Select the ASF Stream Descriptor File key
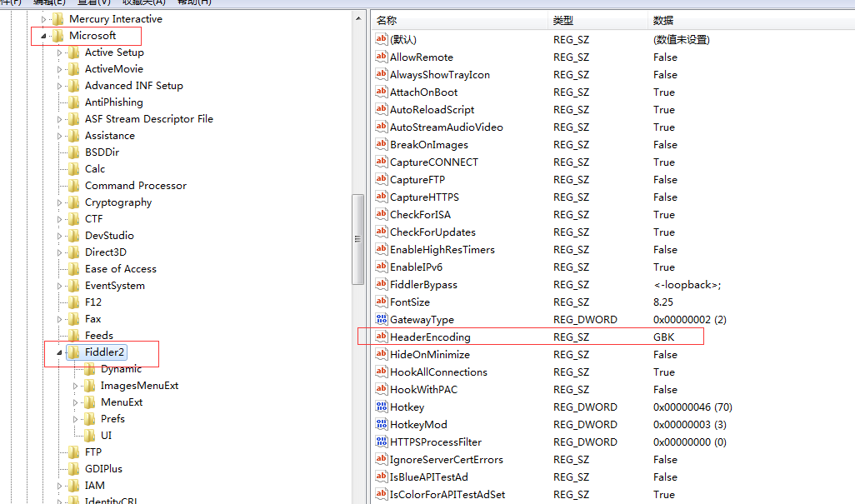The height and width of the screenshot is (504, 855). tap(149, 119)
